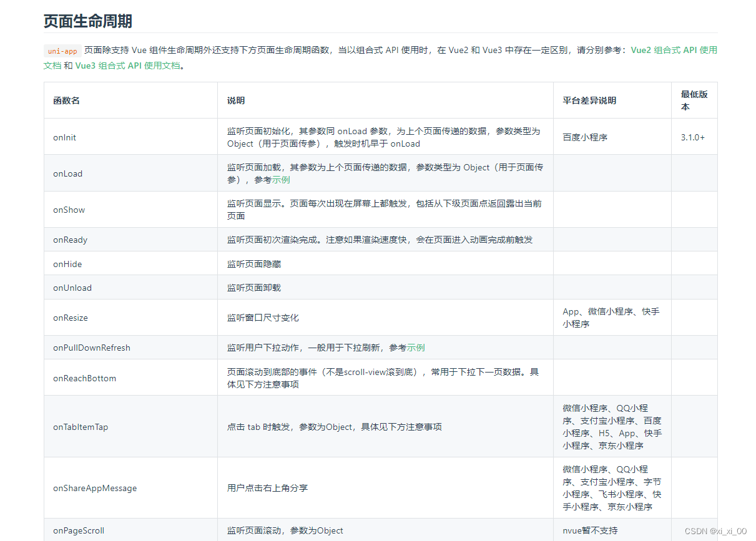Open the Vue2 组合式 API 使用文档 link
The height and width of the screenshot is (541, 756).
click(x=674, y=50)
